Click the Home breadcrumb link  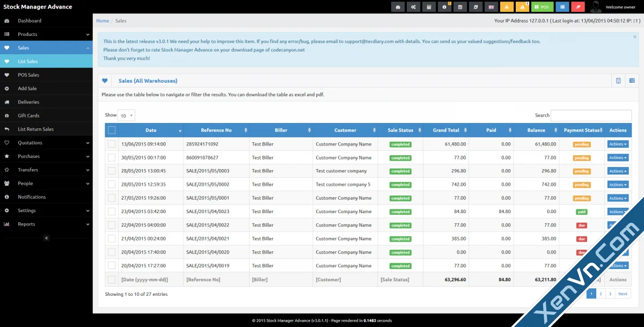[102, 20]
